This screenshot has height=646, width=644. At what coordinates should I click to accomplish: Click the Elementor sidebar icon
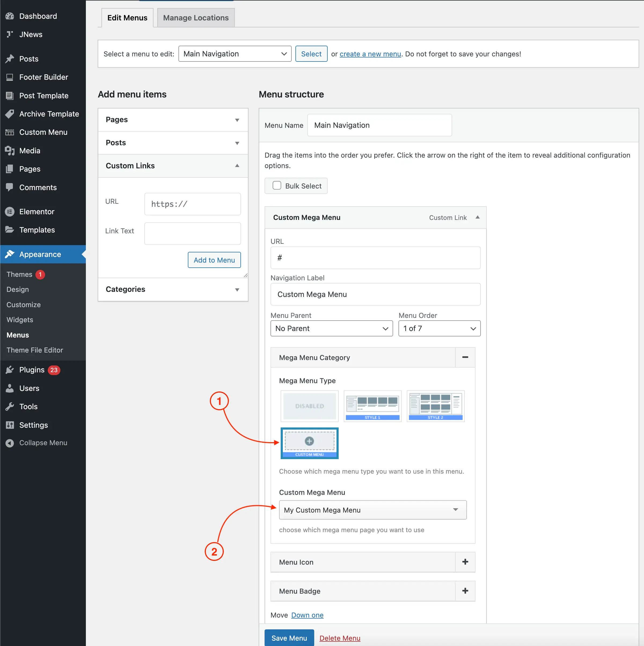pos(10,212)
